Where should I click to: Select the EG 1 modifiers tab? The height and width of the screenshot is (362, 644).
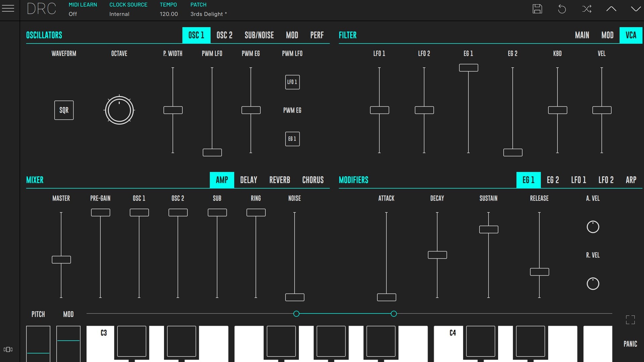coord(528,180)
